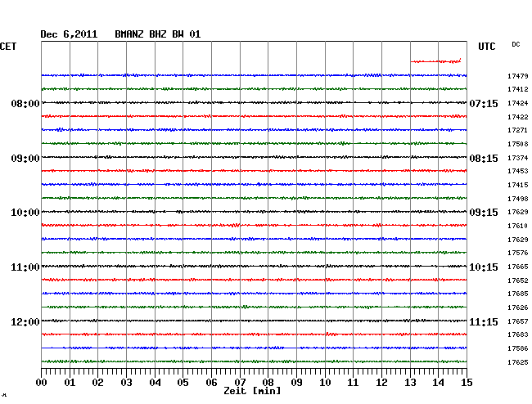Select DC value 17576
The width and height of the screenshot is (532, 404).
click(518, 253)
